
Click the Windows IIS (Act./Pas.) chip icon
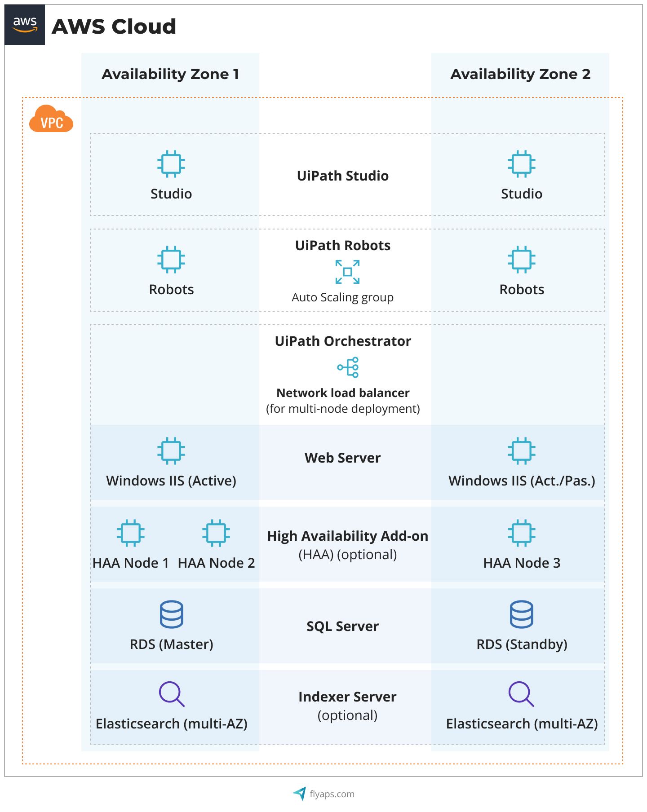[x=522, y=450]
